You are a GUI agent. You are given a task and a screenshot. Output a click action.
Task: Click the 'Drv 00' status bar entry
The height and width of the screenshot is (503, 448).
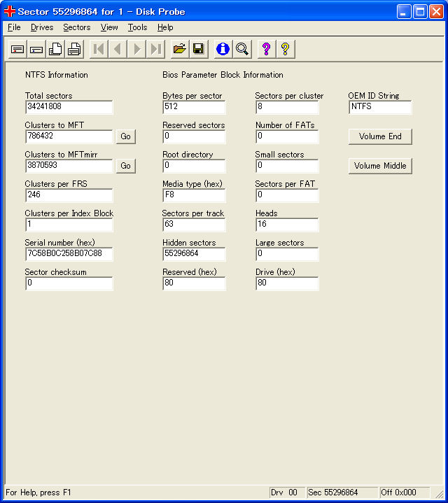(286, 493)
